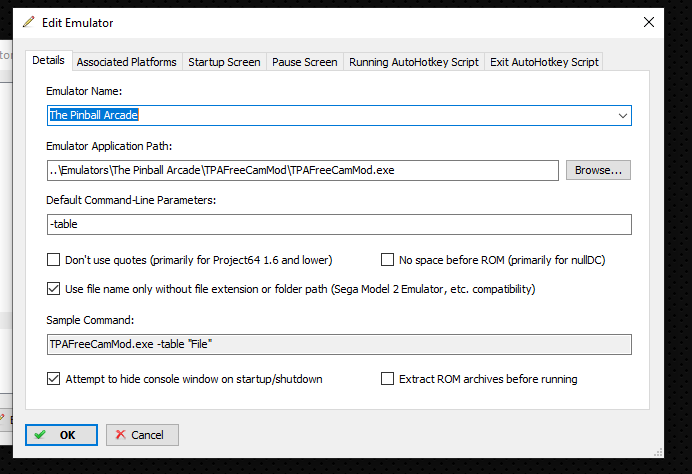Open the Pause Screen tab
Image resolution: width=692 pixels, height=474 pixels.
[305, 62]
